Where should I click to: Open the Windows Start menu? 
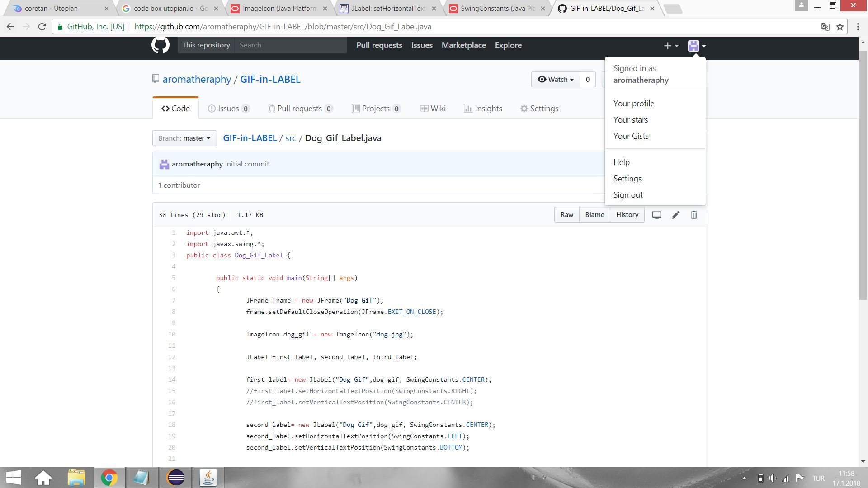pyautogui.click(x=14, y=478)
